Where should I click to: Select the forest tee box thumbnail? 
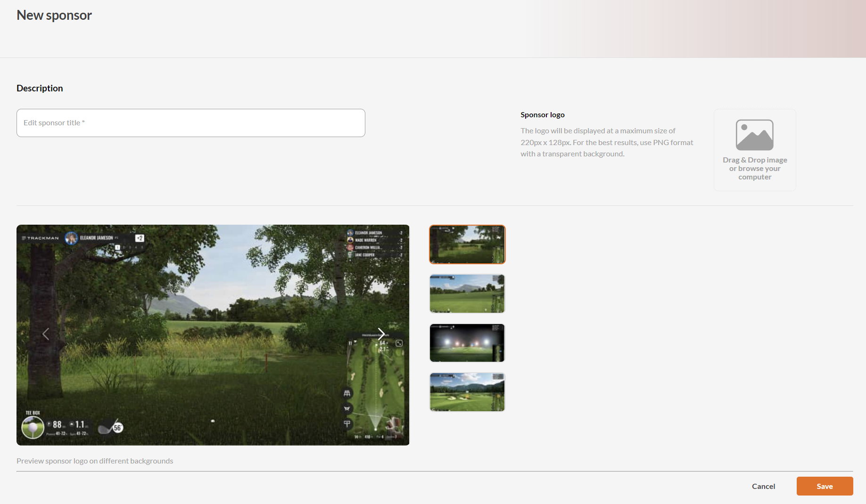coord(467,244)
